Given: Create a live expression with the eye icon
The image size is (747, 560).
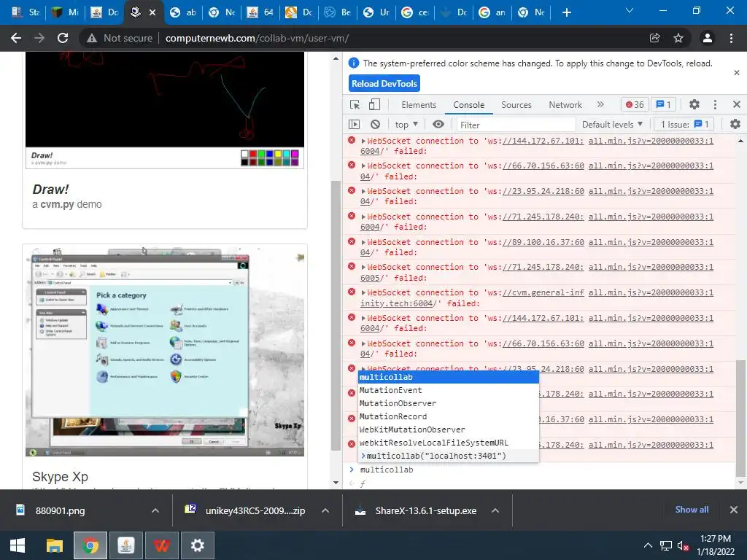Looking at the screenshot, I should click(x=438, y=124).
